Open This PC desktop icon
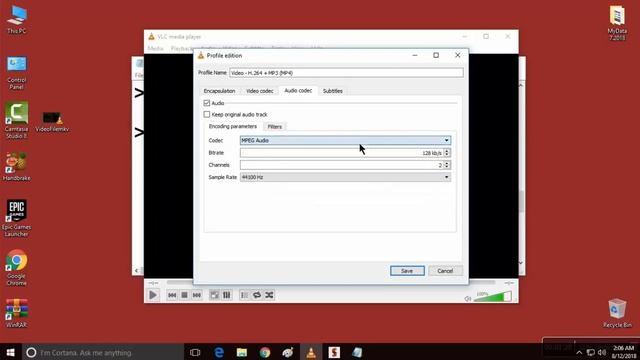Screen dimensions: 640x360 click(x=17, y=19)
